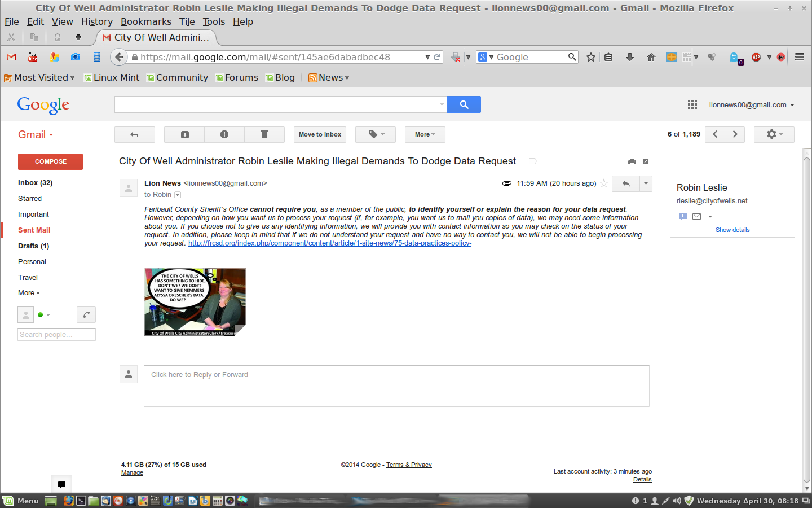Open the settings gear dropdown
812x508 pixels.
[x=774, y=134]
